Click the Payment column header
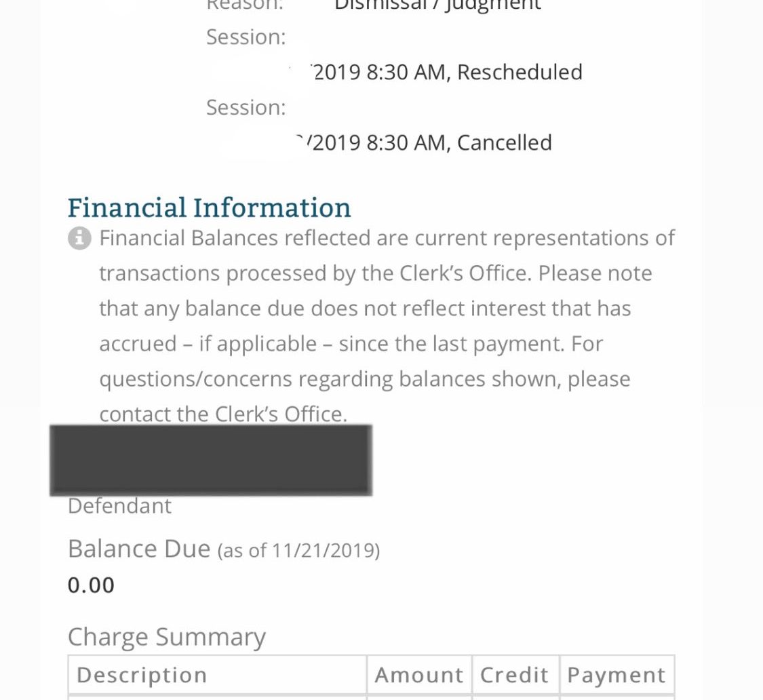Viewport: 763px width, 700px height. (x=617, y=675)
